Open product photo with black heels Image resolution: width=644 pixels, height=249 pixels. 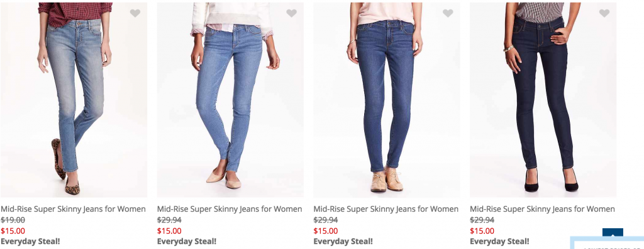(x=543, y=100)
